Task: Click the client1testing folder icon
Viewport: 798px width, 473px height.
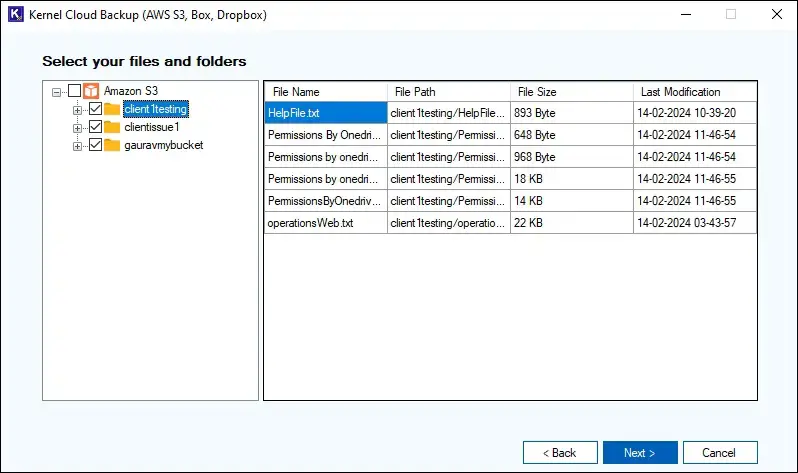Action: coord(112,109)
